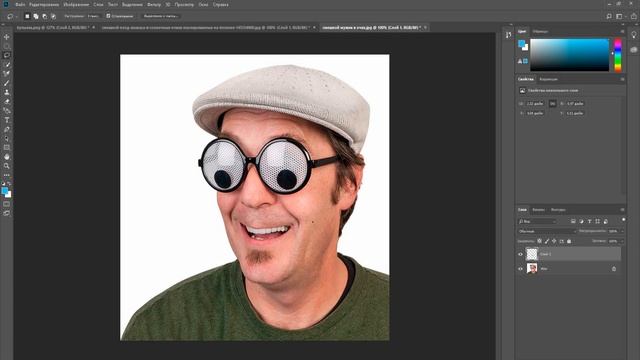Screen dimensions: 640x360
Task: Filter layers by pixel layers icon
Action: 573,221
